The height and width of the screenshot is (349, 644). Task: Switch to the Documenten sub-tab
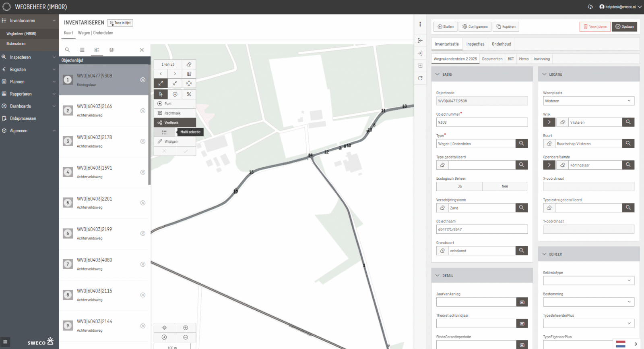point(492,59)
